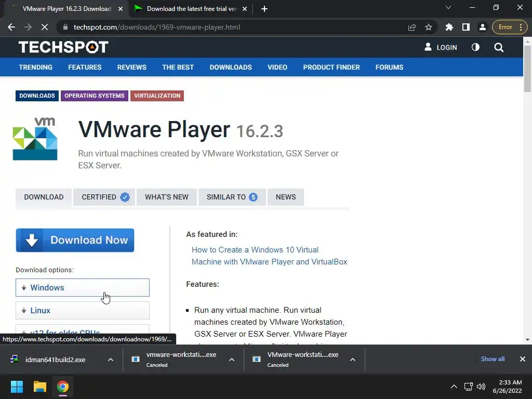Open the tab search chevron in title bar
532x399 pixels.
pos(448,7)
